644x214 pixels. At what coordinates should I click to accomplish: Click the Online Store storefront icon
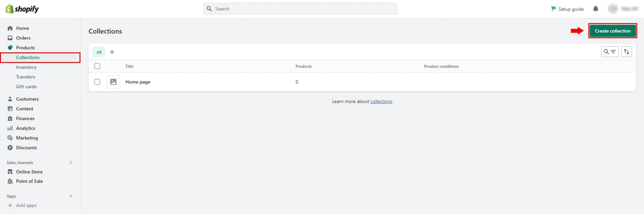pyautogui.click(x=10, y=172)
